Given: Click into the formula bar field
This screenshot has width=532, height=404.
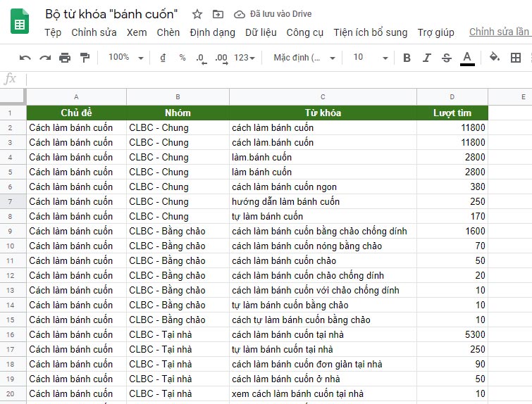Looking at the screenshot, I should click(x=279, y=80).
